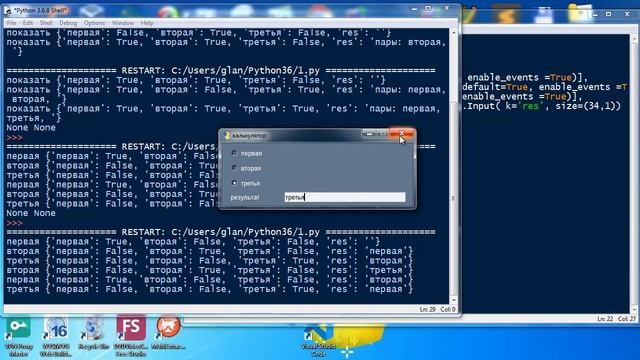Click the output row 'первая' ending 'res': 'вторая'

(x=210, y=280)
